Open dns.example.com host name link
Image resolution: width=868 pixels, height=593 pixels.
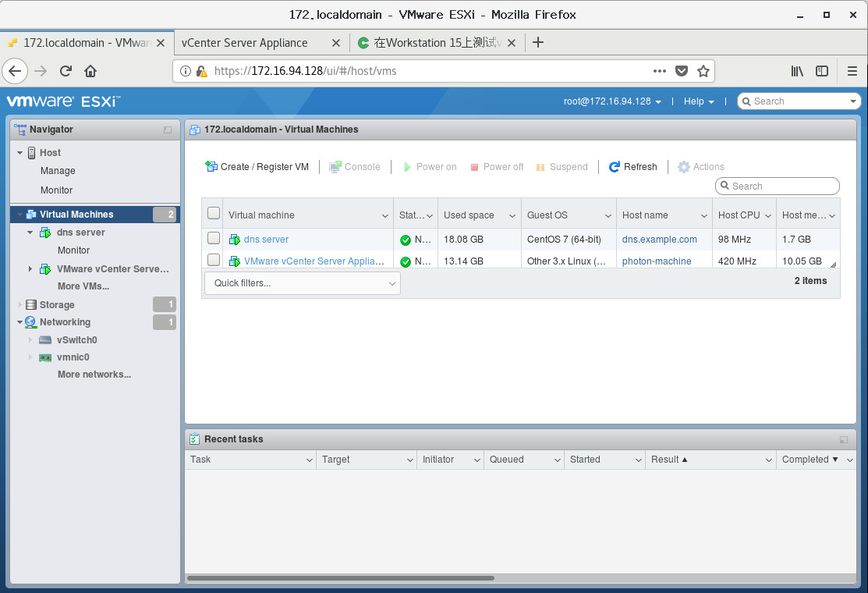coord(659,240)
